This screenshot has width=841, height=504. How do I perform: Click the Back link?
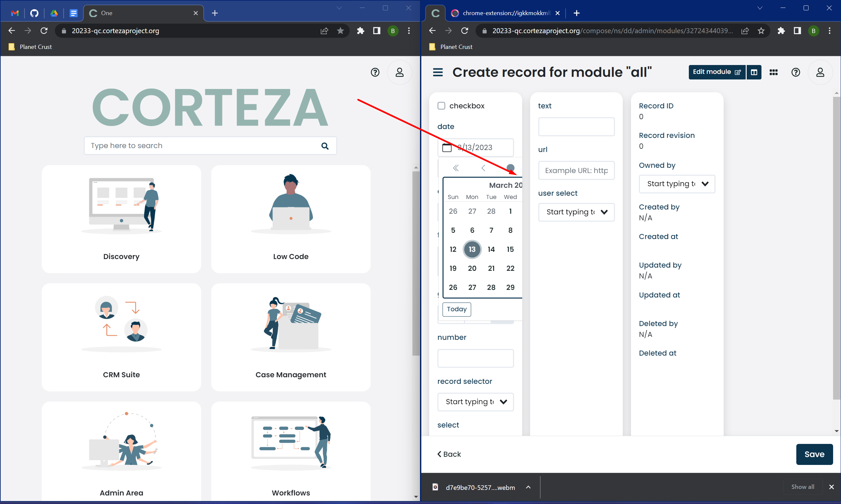point(449,454)
